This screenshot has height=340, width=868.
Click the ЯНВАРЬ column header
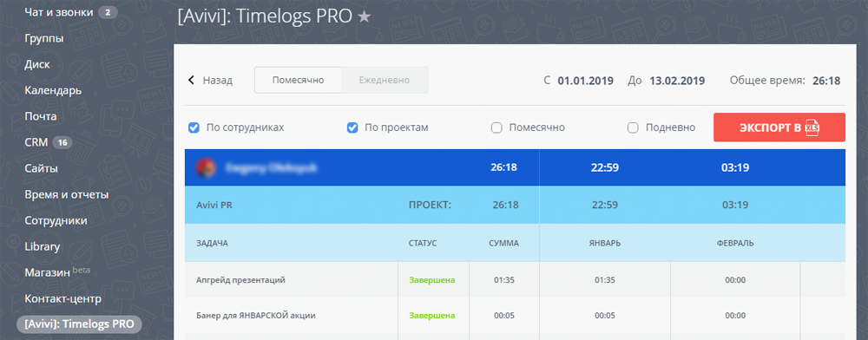(604, 243)
